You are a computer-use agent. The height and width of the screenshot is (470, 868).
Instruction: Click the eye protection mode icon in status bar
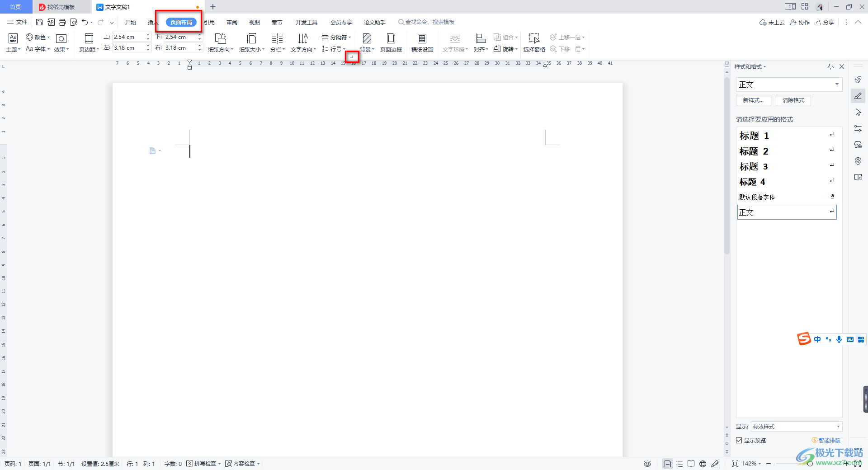click(647, 464)
